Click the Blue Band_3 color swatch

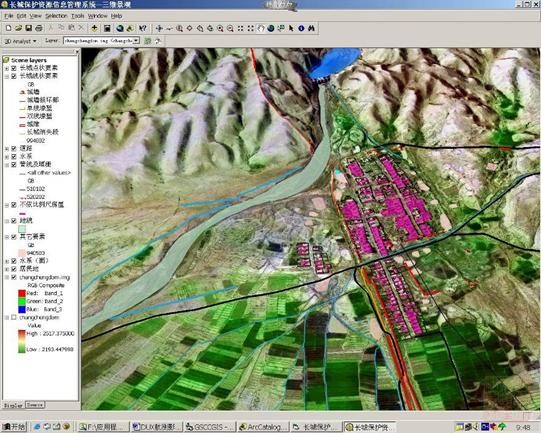pyautogui.click(x=22, y=309)
